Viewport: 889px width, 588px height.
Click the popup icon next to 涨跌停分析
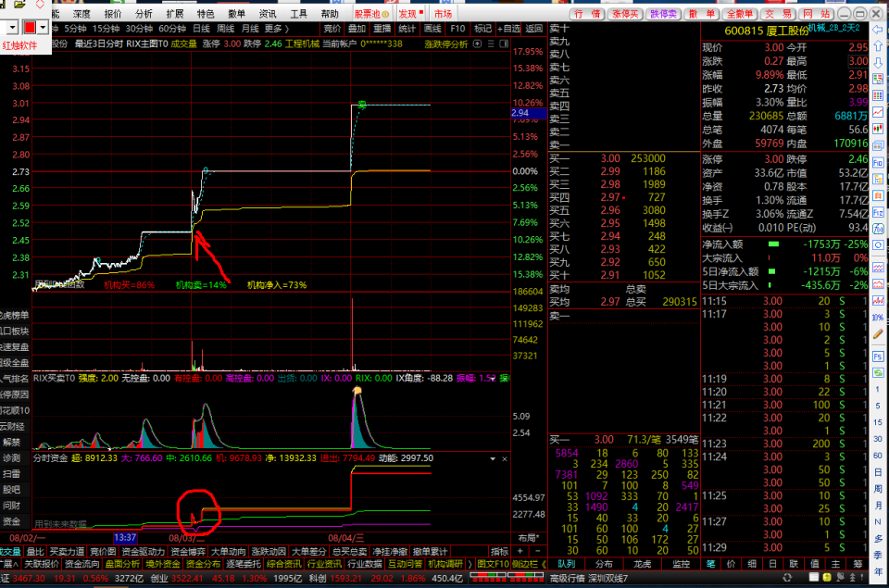tap(478, 44)
